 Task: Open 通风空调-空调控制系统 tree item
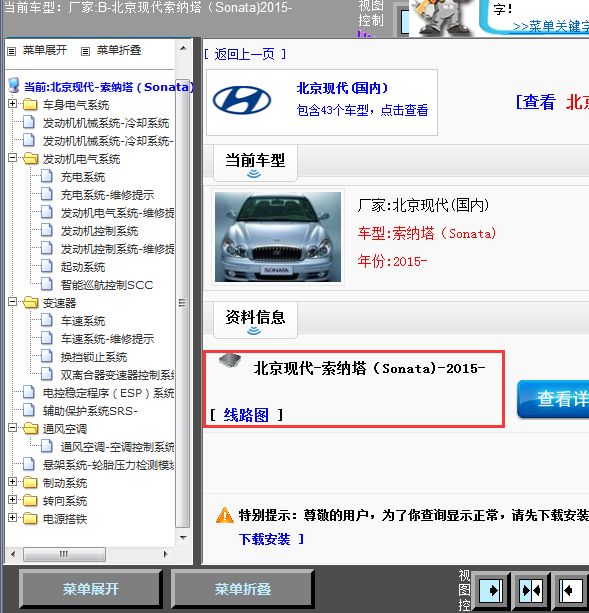117,446
